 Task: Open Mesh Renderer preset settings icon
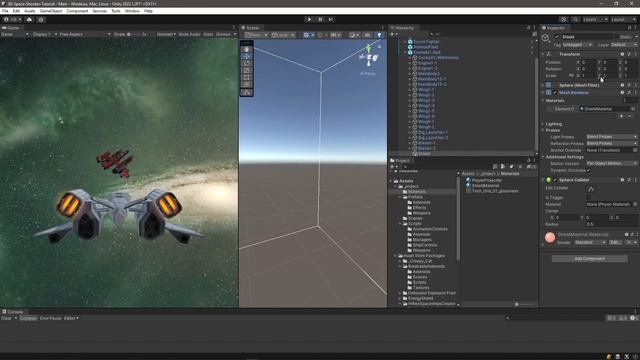629,93
